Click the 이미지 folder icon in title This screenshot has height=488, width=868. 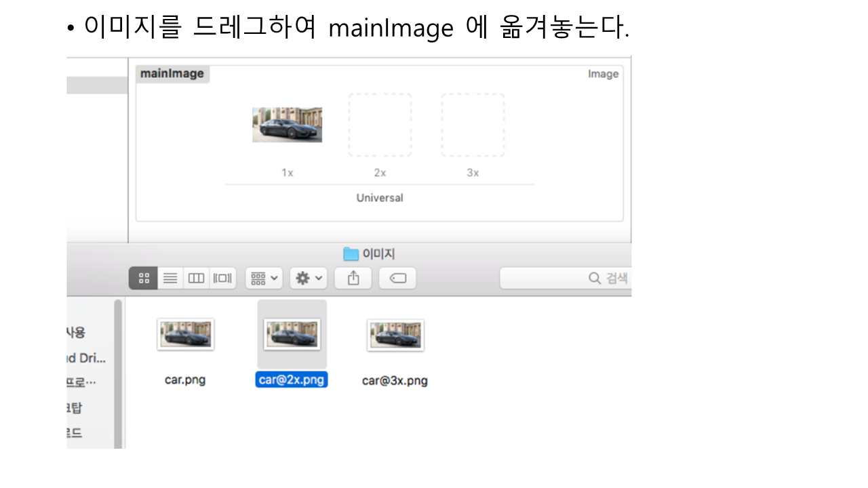tap(351, 254)
